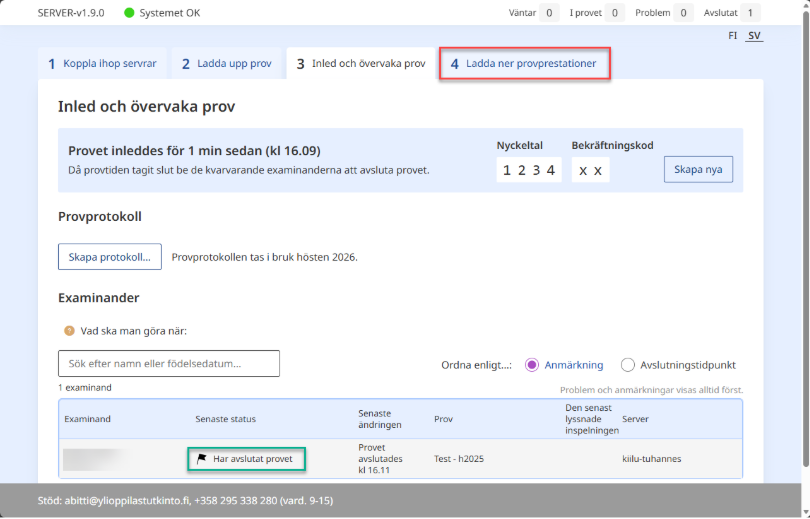Click the Stöd abitti email footer text
The image size is (810, 519).
[185, 500]
